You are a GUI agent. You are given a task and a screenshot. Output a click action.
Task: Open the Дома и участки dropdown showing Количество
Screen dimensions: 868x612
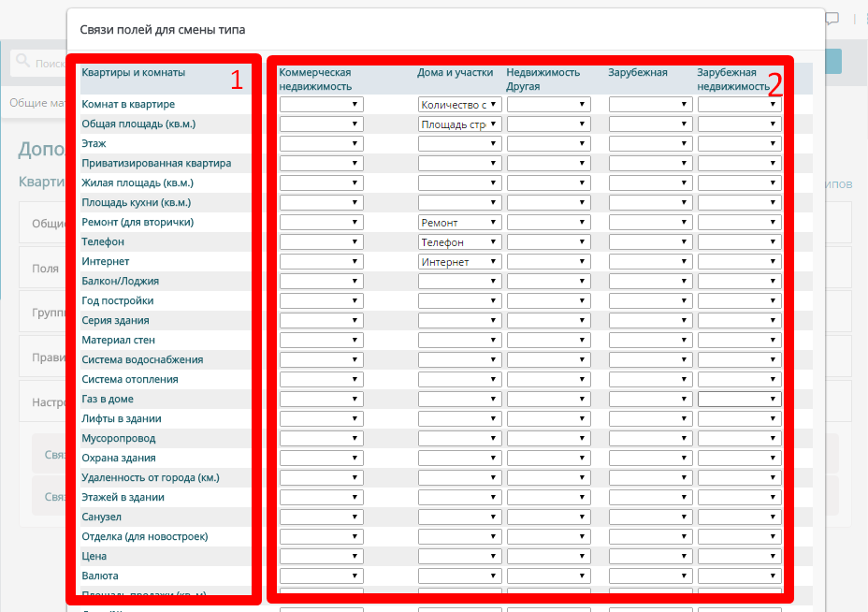[459, 105]
